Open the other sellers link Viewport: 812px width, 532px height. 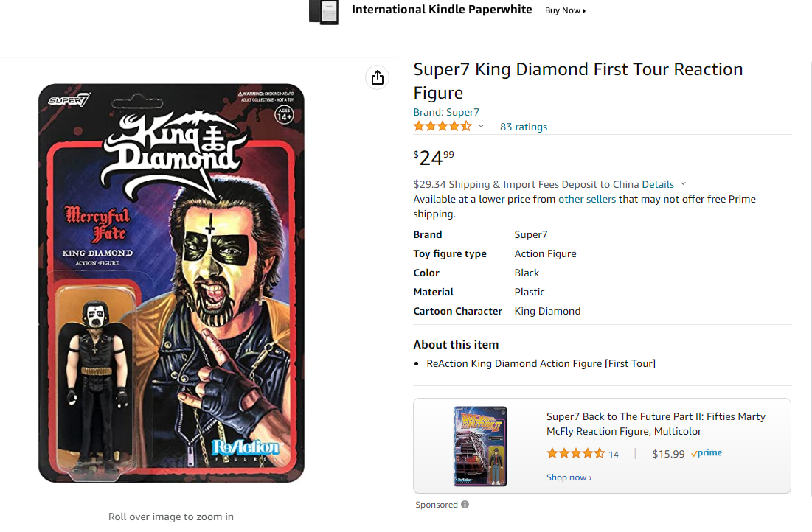point(587,199)
